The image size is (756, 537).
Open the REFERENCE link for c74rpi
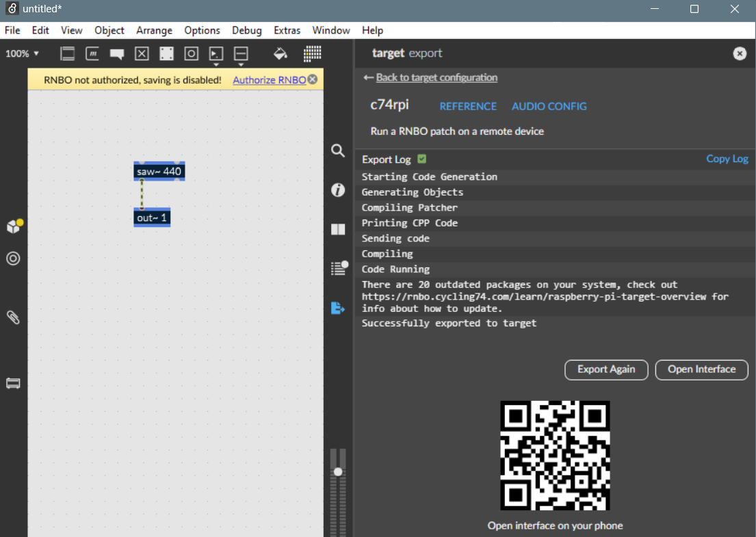click(468, 107)
